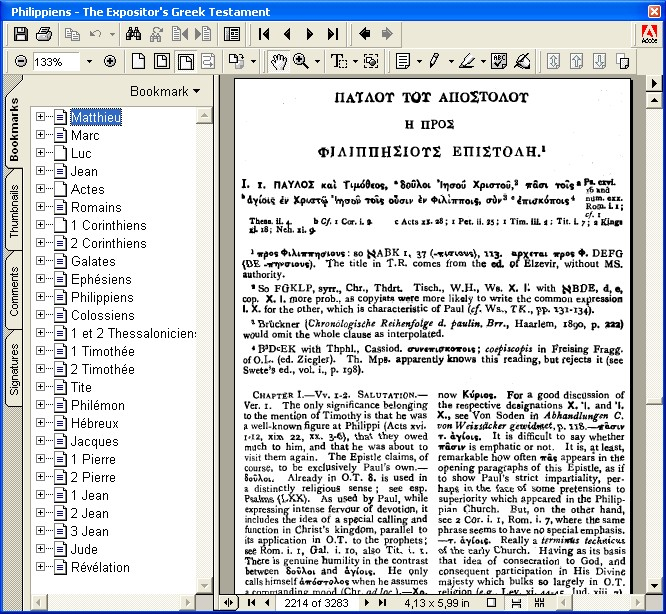The width and height of the screenshot is (666, 614).
Task: Set Fit in Window page view
Action: [162, 62]
